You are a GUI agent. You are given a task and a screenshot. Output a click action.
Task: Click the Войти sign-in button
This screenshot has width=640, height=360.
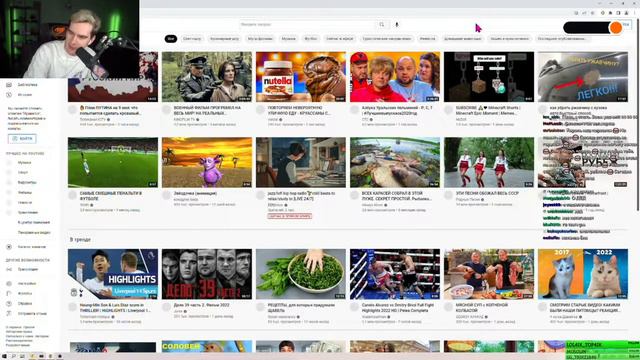[x=22, y=139]
